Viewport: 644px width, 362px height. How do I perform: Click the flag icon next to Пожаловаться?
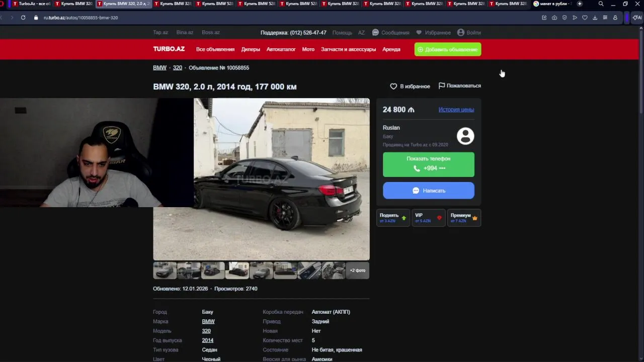point(442,86)
